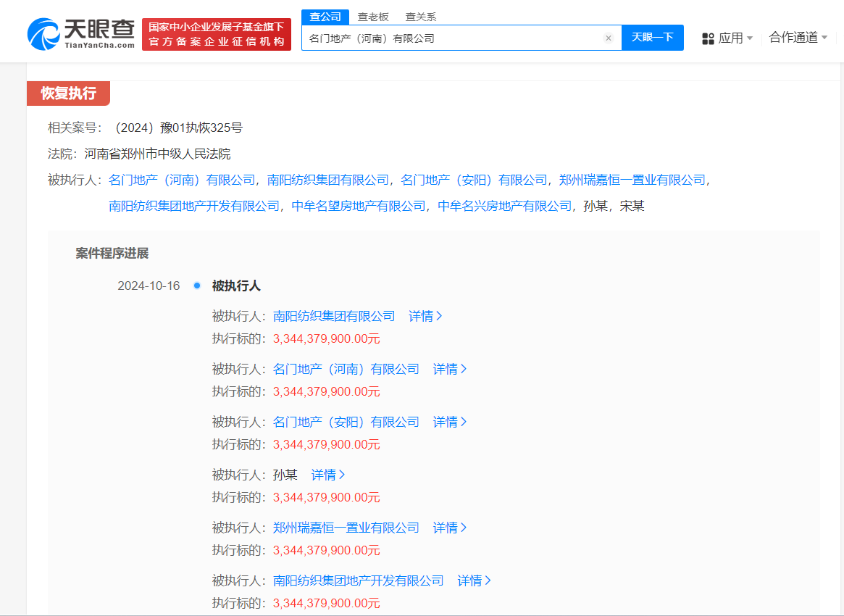Select the case number （2024）豫01执恢325号
844x616 pixels.
click(177, 128)
